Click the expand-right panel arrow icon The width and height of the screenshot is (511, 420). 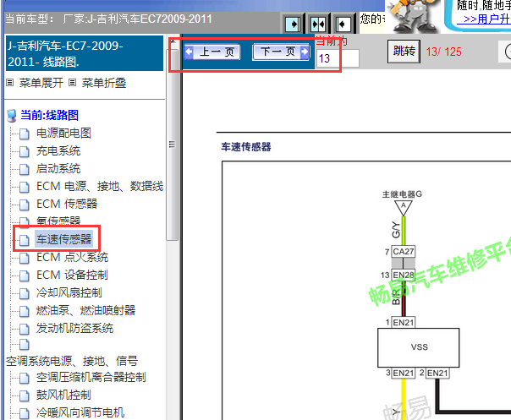click(293, 24)
